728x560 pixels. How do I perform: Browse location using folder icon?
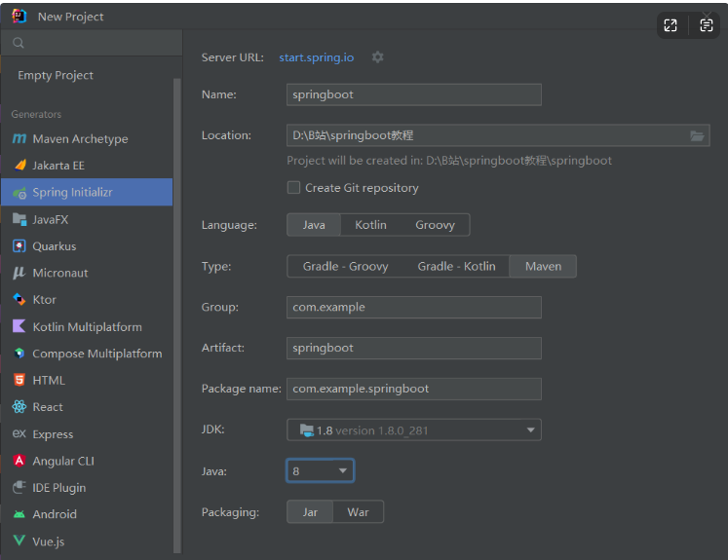coord(697,136)
